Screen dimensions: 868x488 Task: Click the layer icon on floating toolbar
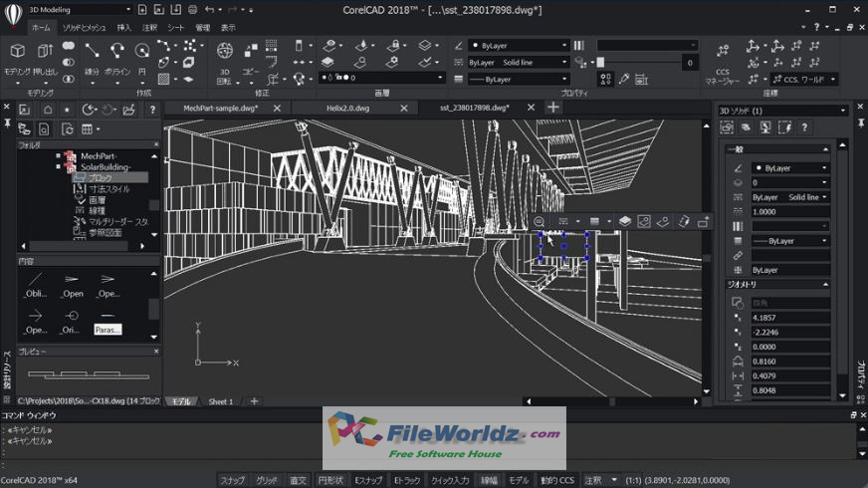624,221
